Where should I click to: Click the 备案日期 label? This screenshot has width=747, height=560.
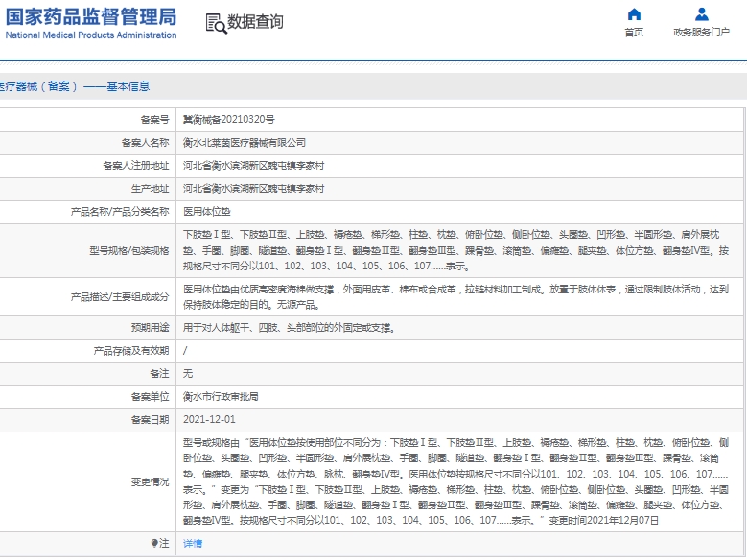tap(150, 420)
